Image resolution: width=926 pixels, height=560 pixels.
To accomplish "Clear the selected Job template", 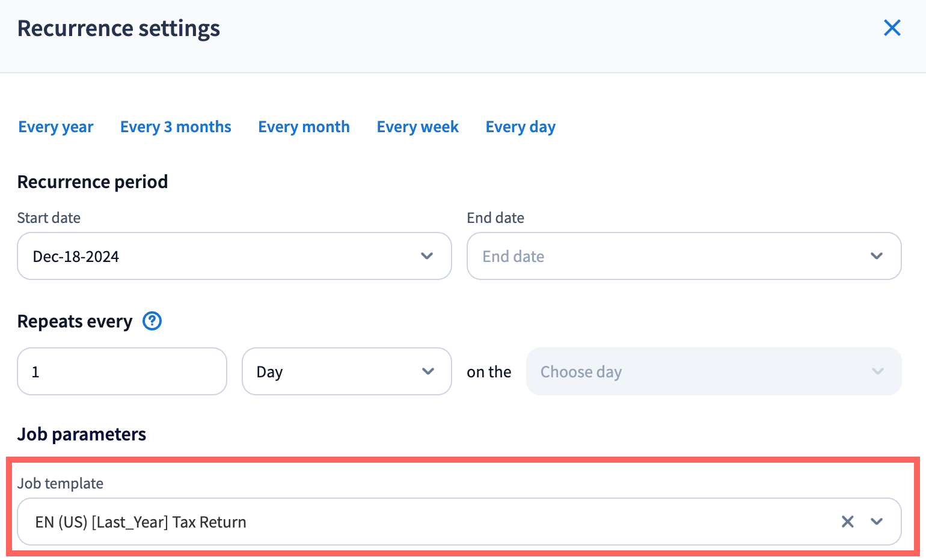I will [847, 522].
